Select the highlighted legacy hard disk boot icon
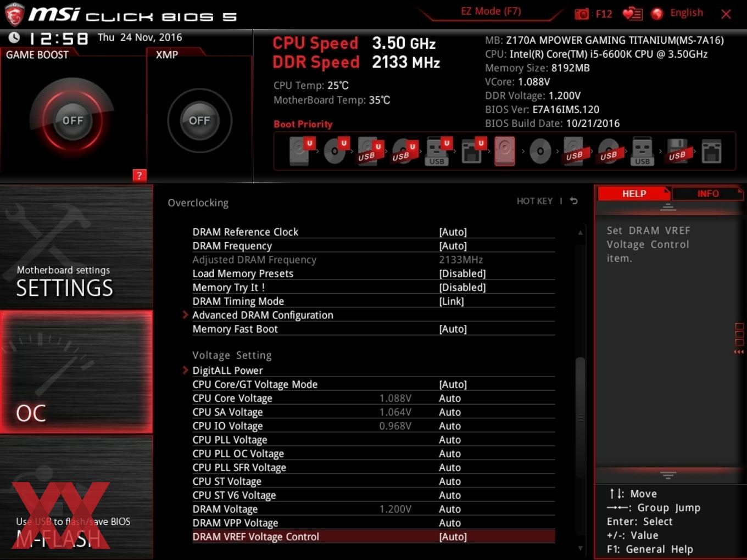Viewport: 747px width, 560px height. (505, 152)
